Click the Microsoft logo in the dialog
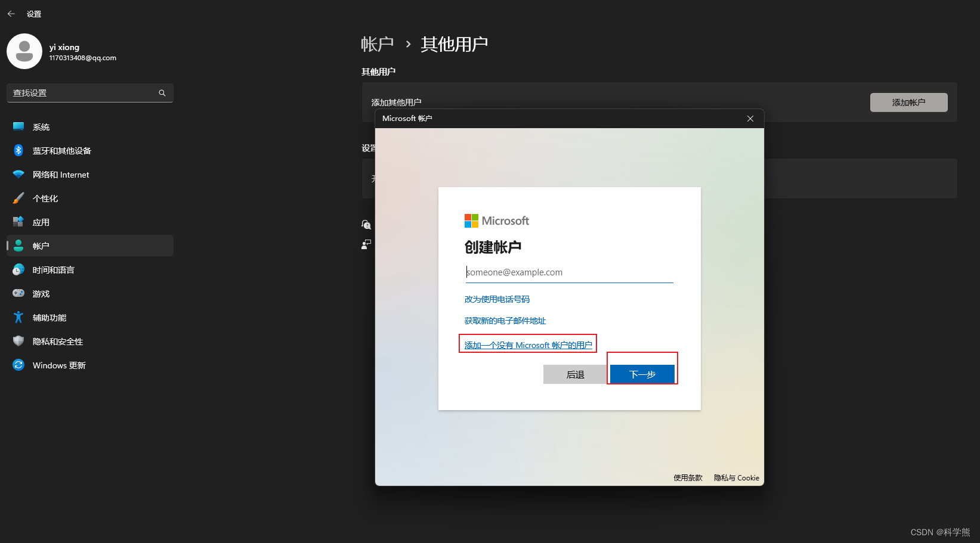 497,221
